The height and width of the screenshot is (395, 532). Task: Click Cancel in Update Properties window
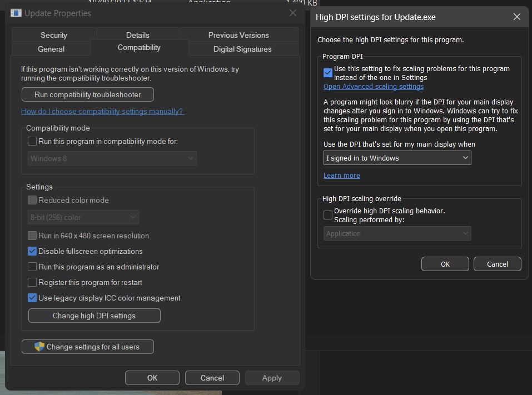tap(212, 378)
